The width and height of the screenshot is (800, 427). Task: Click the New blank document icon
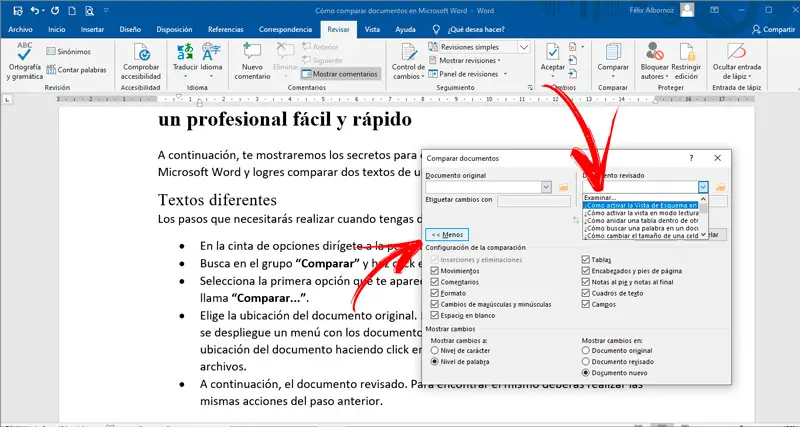[x=72, y=10]
